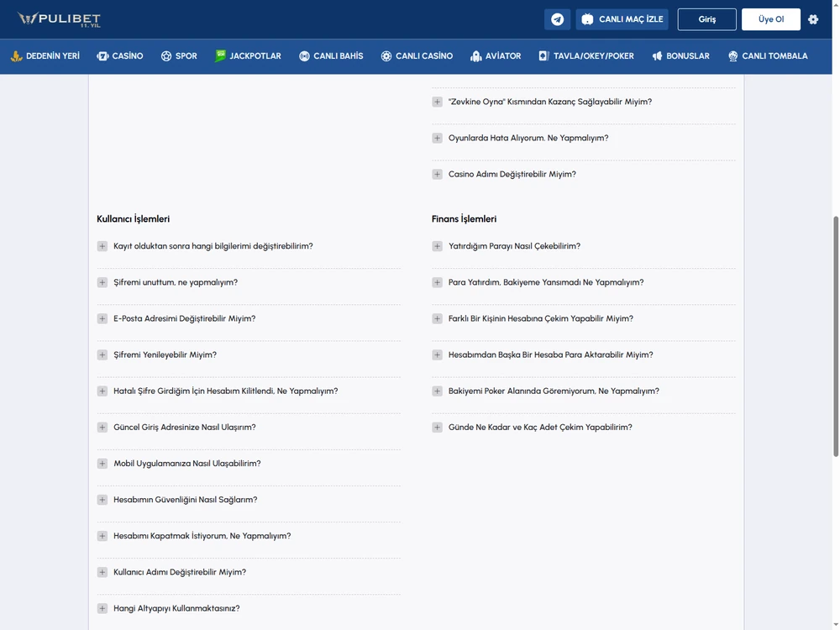Click the Canlı Maç İzle button
This screenshot has height=630, width=840.
622,19
